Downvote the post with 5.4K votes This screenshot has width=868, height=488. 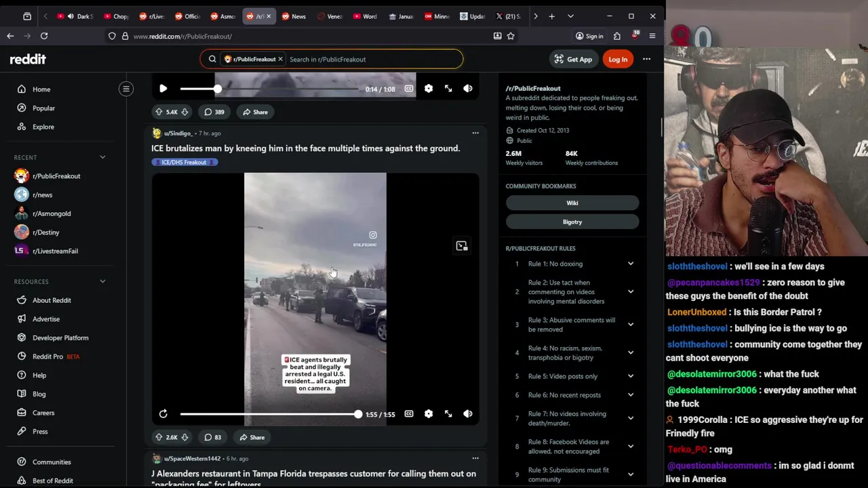(184, 112)
